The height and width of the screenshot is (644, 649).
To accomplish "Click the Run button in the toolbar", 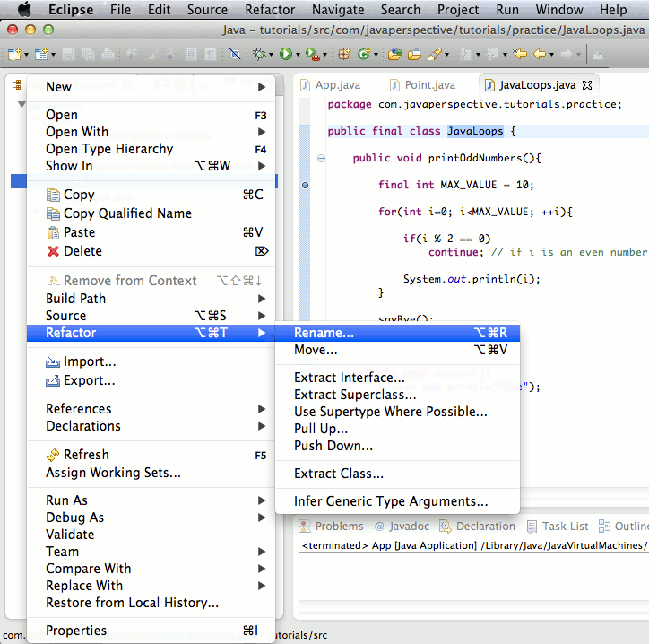I will [285, 55].
